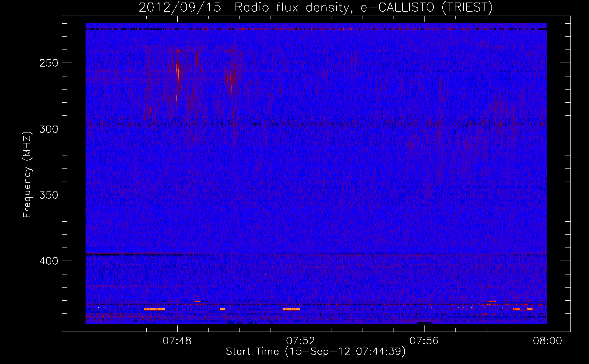Click the 350 frequency tick label
This screenshot has width=589, height=364.
coord(49,195)
